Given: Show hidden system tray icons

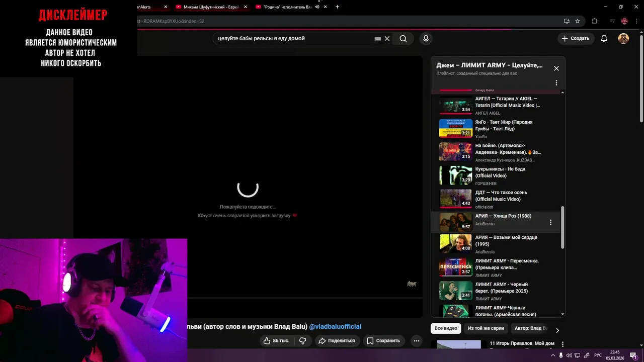Looking at the screenshot, I should click(553, 355).
